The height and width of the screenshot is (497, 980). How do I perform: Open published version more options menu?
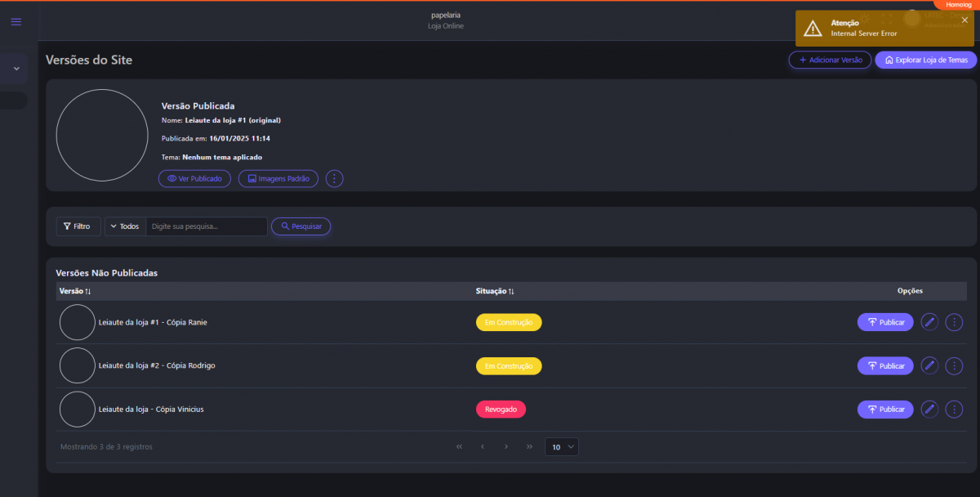[x=335, y=178]
